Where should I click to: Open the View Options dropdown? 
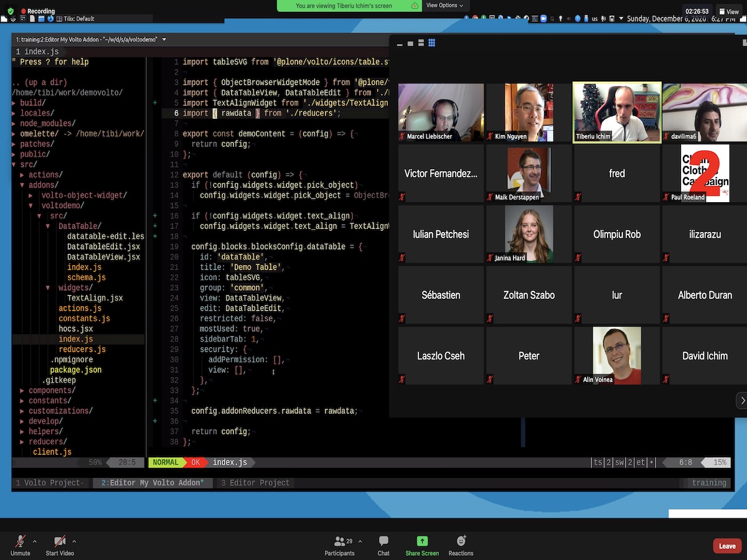click(x=444, y=5)
